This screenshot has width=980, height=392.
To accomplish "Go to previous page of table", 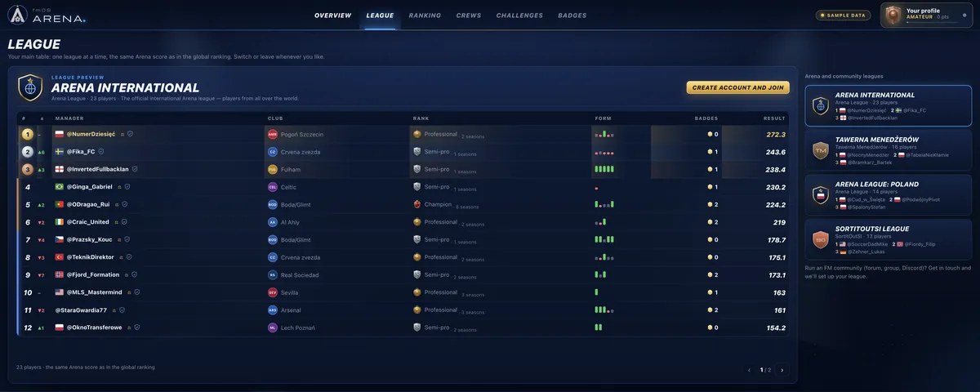I will (x=749, y=370).
